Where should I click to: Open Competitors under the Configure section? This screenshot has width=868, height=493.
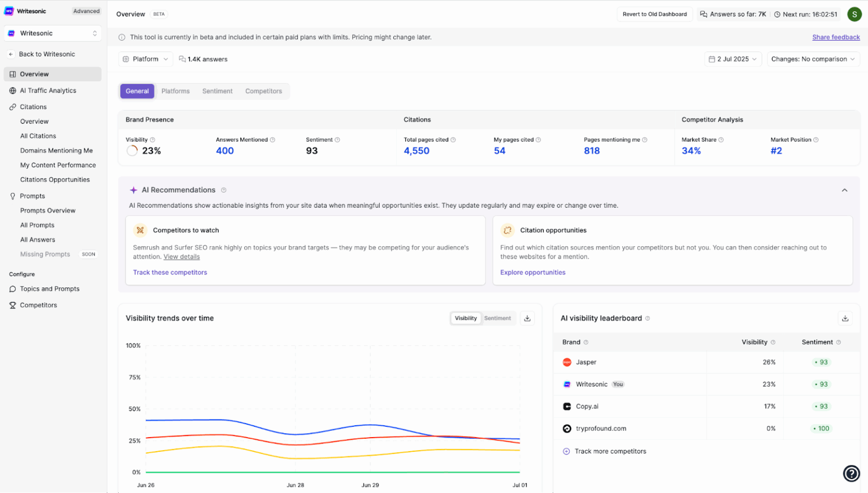click(x=39, y=305)
